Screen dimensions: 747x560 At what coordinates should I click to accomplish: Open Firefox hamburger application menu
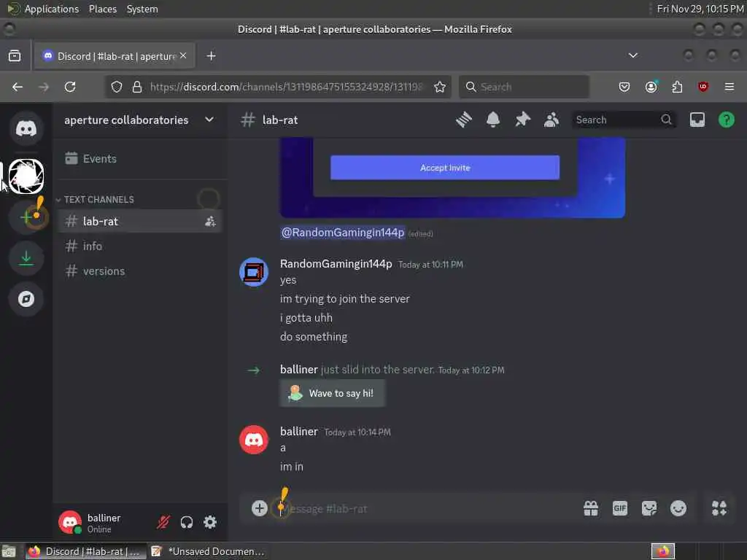tap(729, 87)
